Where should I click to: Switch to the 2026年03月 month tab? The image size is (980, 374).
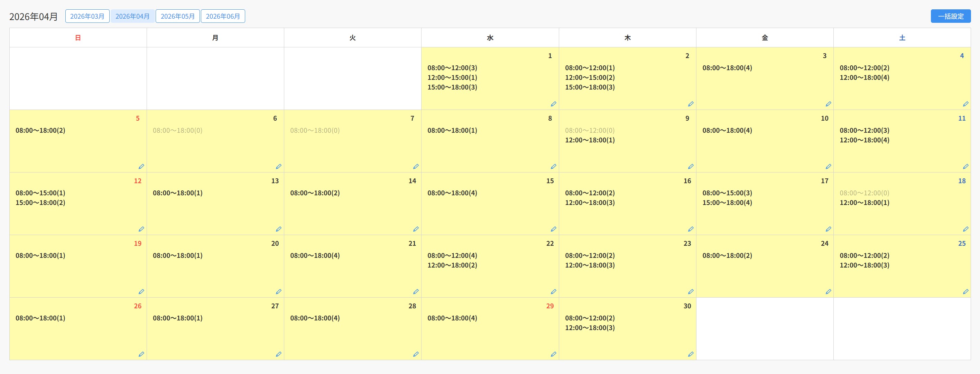coord(87,16)
